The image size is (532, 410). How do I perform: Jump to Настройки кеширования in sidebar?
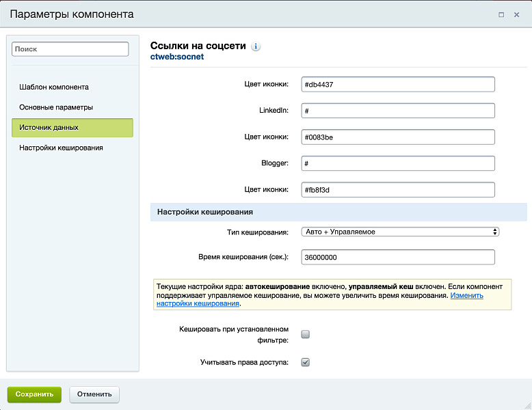(61, 148)
